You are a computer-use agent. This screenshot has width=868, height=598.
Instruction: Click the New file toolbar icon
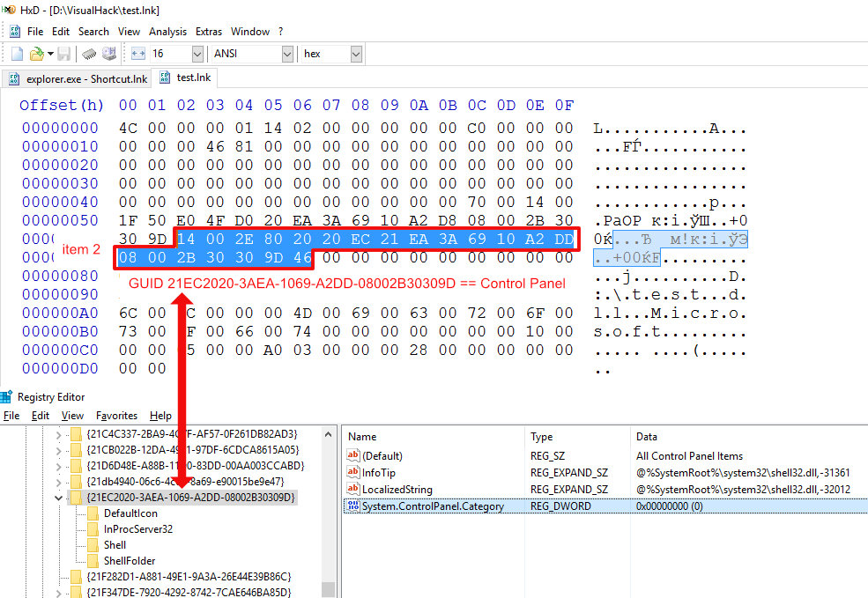(17, 54)
